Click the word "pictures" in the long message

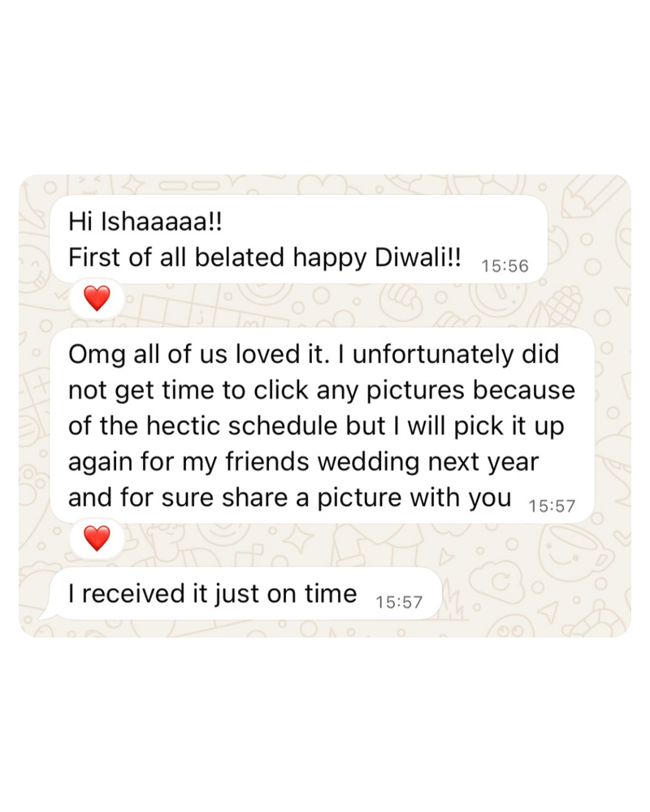tap(415, 391)
